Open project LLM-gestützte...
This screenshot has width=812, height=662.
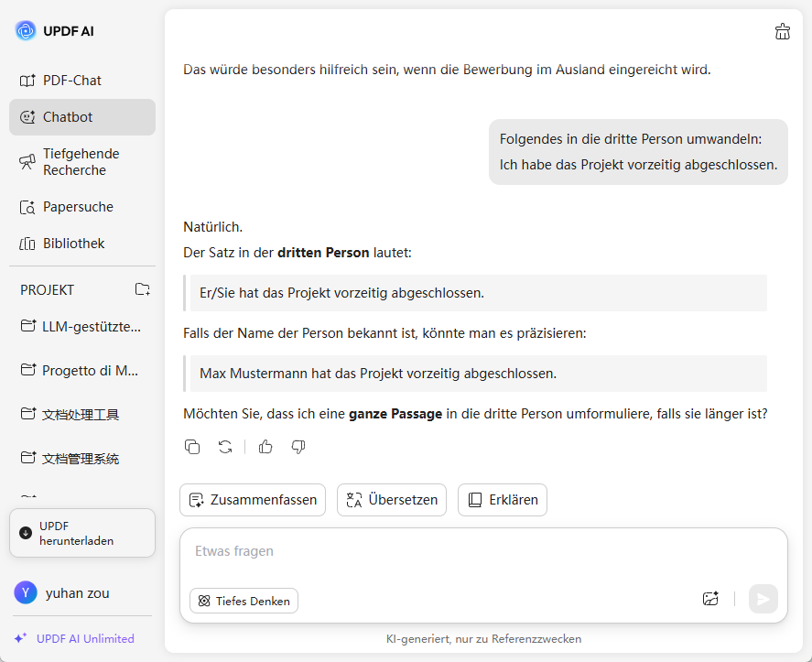(x=82, y=326)
